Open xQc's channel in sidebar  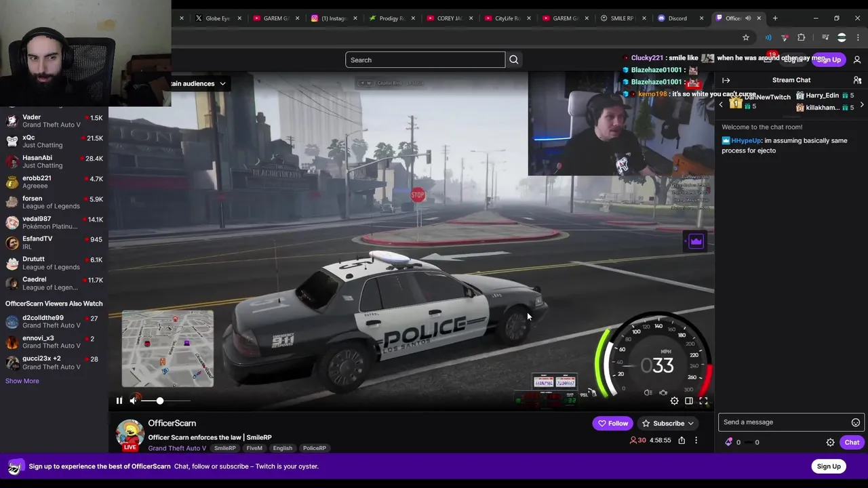click(x=54, y=141)
